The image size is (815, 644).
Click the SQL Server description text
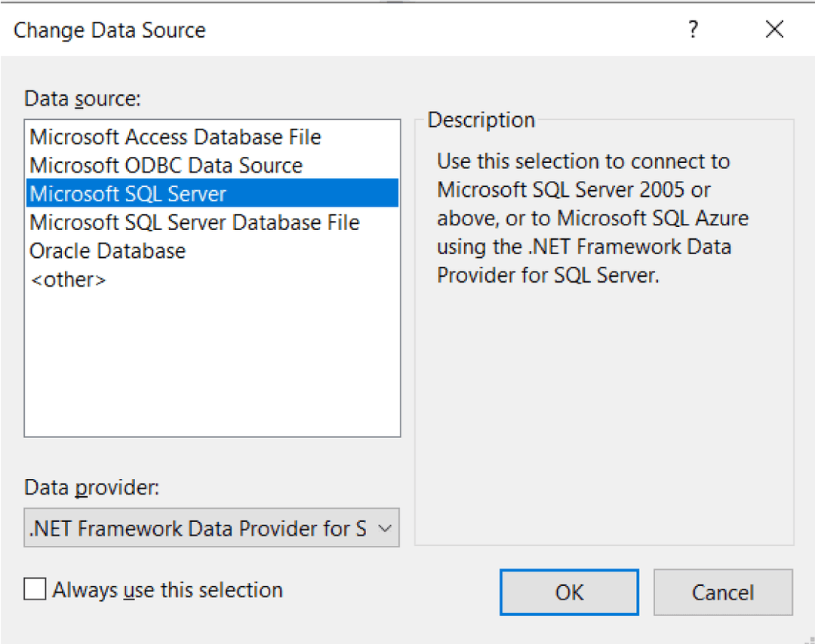[x=583, y=219]
